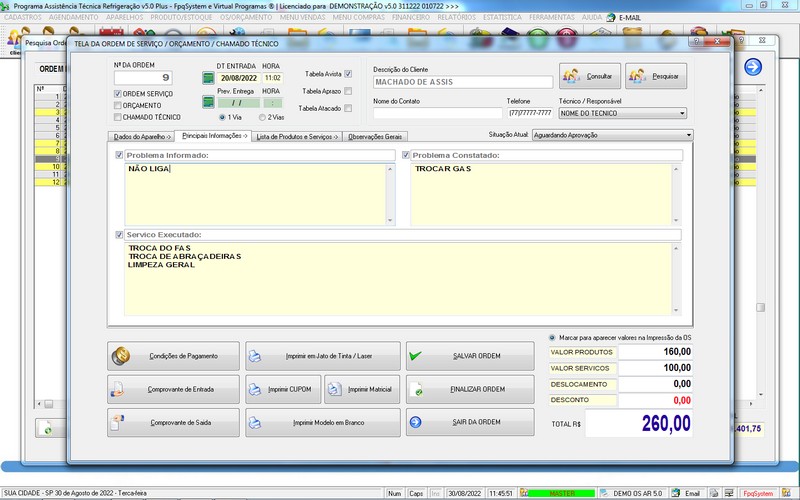Click the Consultar button
800x500 pixels.
click(590, 76)
